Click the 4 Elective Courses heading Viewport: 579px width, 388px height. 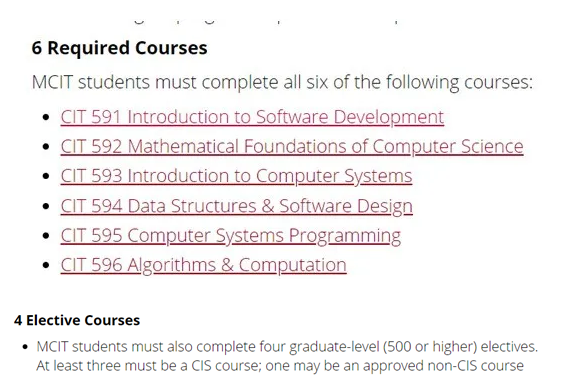pos(77,320)
